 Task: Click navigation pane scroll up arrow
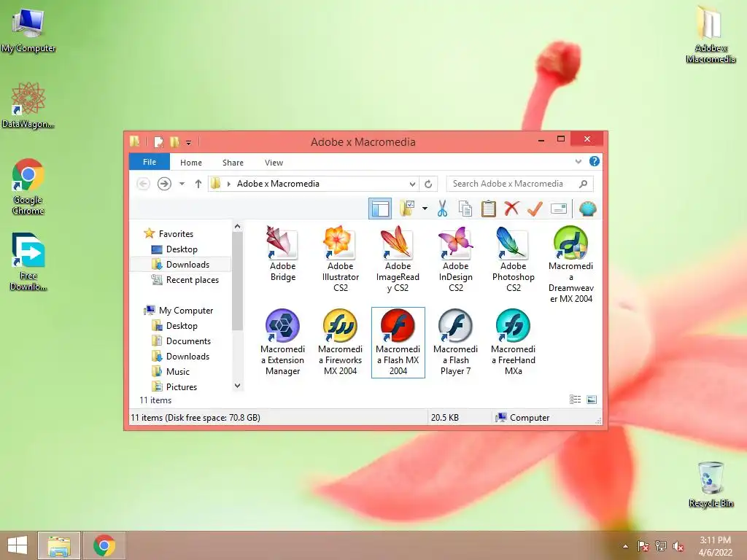(x=237, y=227)
